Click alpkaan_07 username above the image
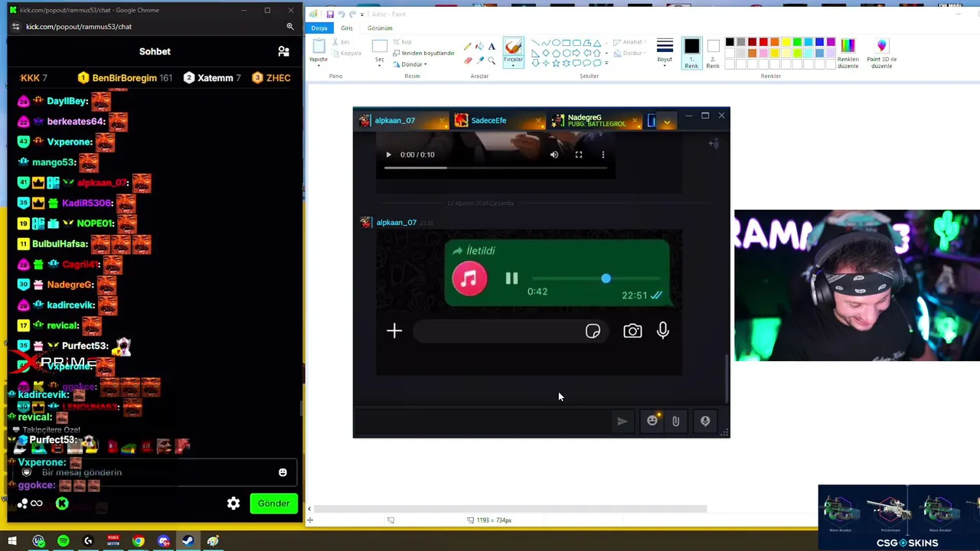Viewport: 980px width, 551px height. coord(396,223)
